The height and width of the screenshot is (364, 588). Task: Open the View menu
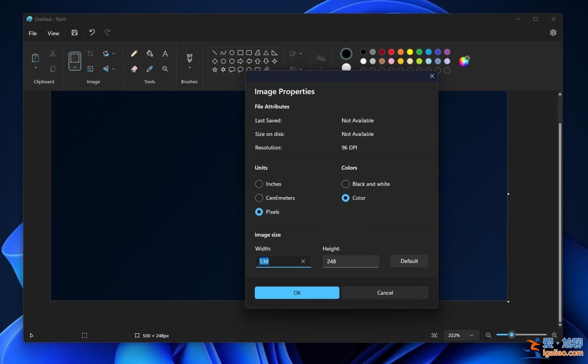53,33
